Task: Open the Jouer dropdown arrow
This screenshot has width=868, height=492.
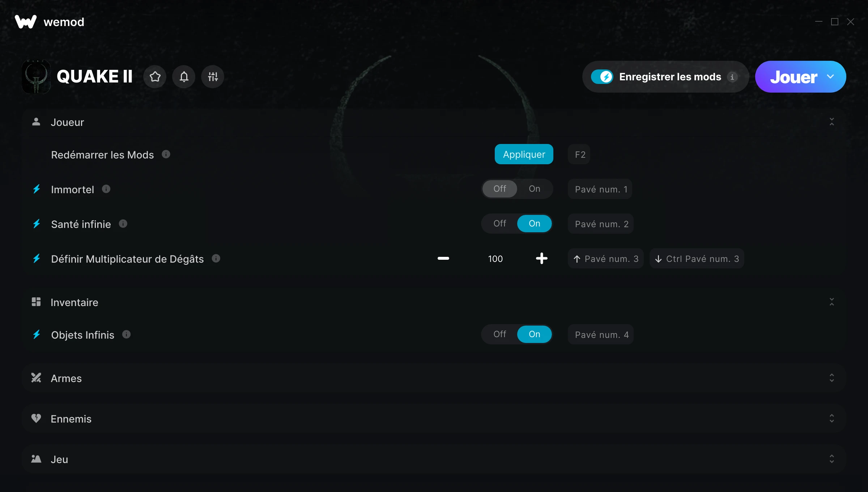Action: [830, 77]
